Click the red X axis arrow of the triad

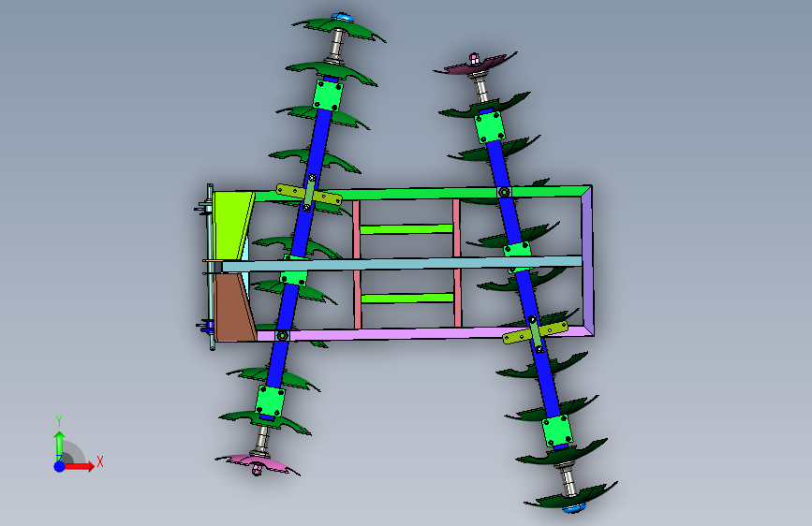79,466
